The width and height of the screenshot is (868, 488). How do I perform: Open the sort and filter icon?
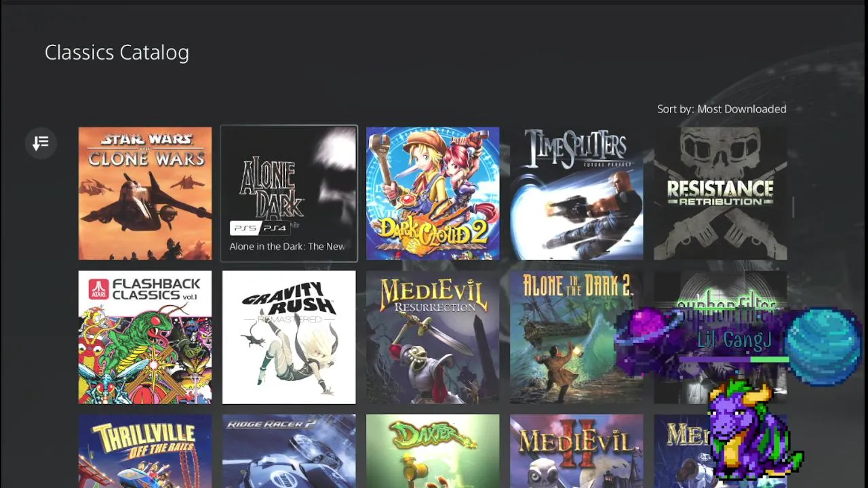click(41, 142)
